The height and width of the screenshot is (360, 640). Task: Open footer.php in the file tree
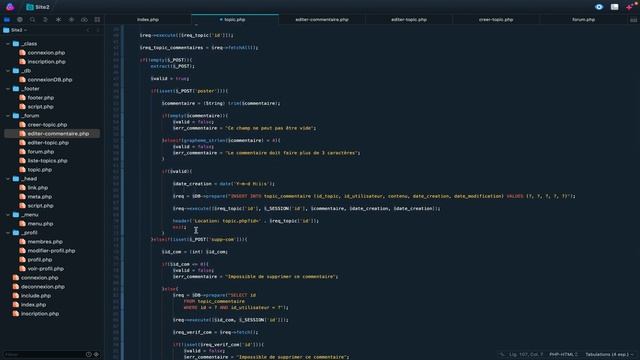[x=41, y=98]
